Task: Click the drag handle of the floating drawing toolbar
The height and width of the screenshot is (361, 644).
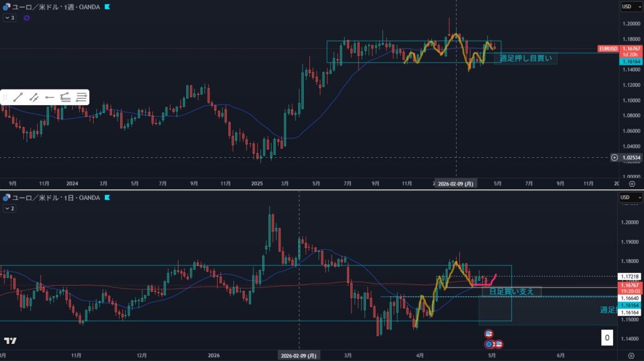Action: point(6,97)
